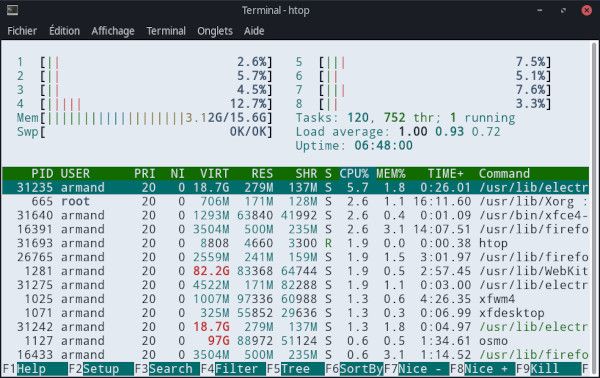This screenshot has height=378, width=600.
Task: Click the Tasks count line
Action: 405,118
